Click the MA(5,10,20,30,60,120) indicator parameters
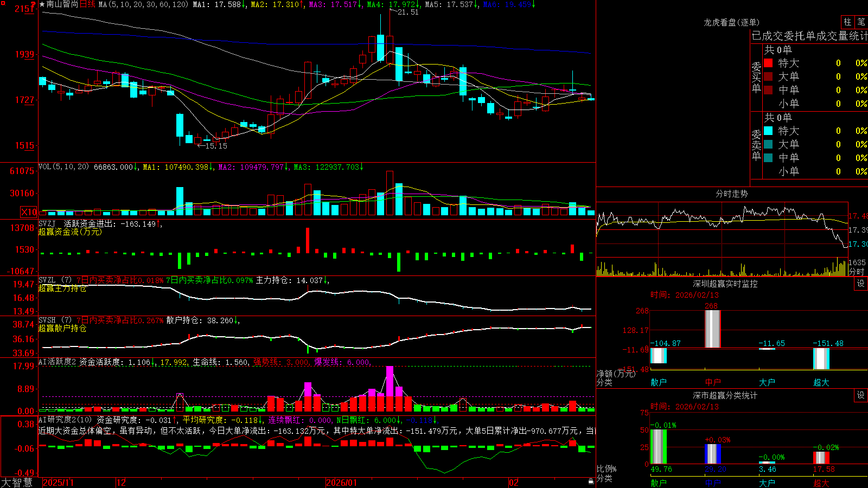868x488 pixels. pos(143,4)
